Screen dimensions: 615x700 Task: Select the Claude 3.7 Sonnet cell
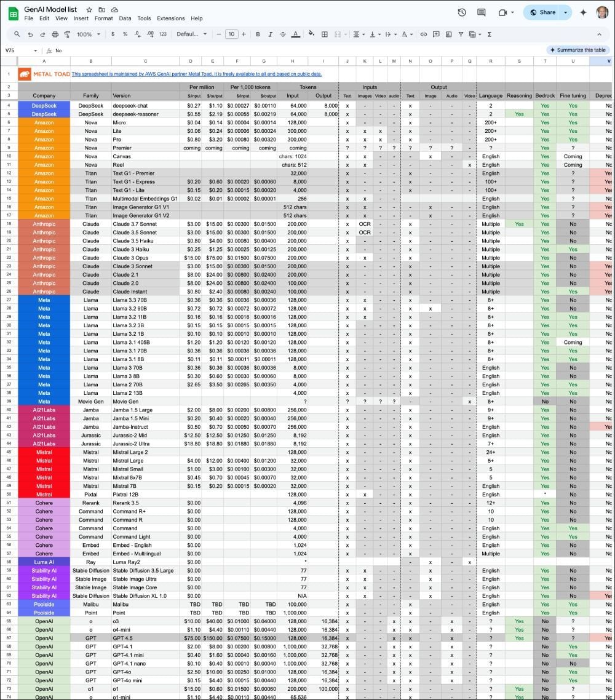(146, 224)
